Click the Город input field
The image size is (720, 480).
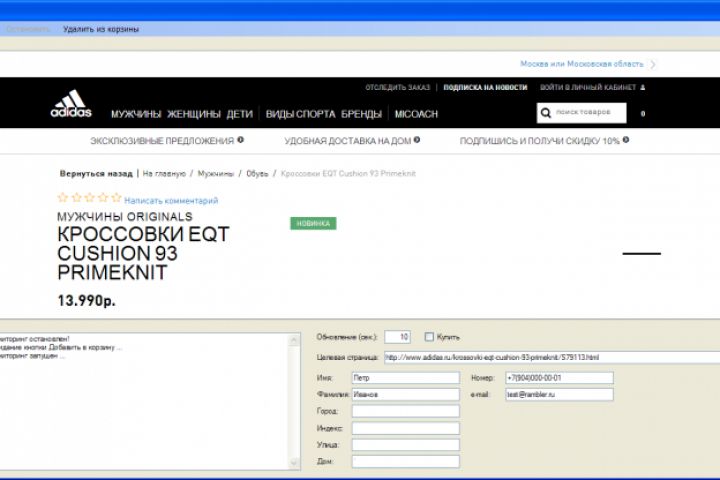[x=405, y=411]
